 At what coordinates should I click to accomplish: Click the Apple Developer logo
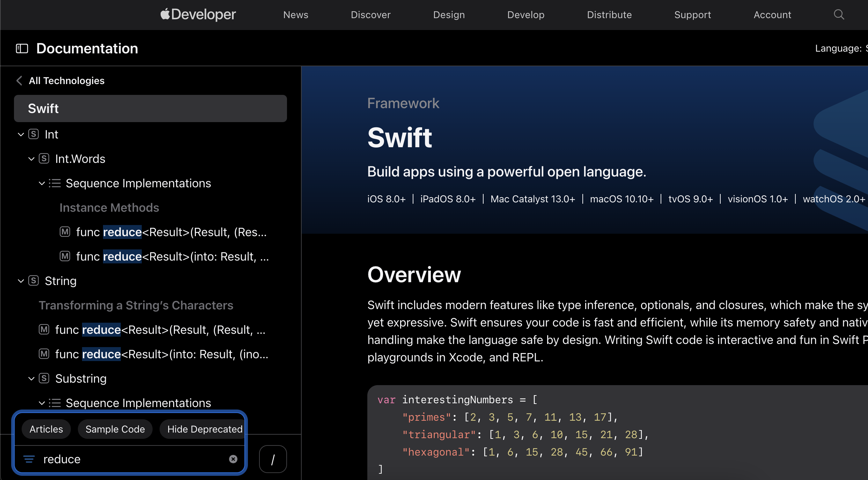[198, 15]
